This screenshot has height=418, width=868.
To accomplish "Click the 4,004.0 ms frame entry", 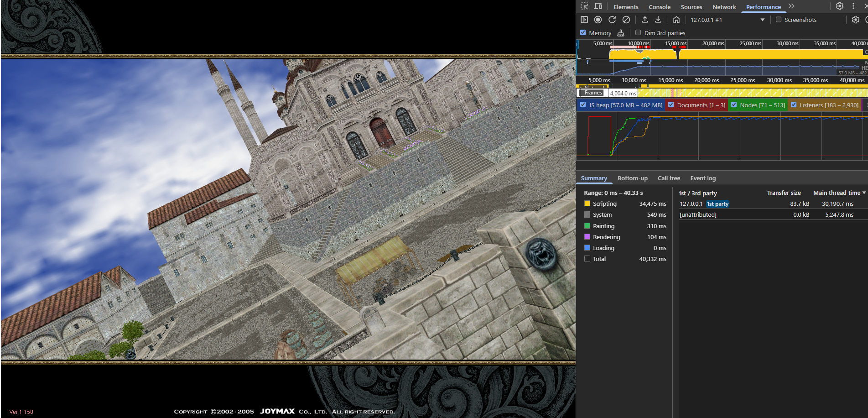I will click(623, 93).
